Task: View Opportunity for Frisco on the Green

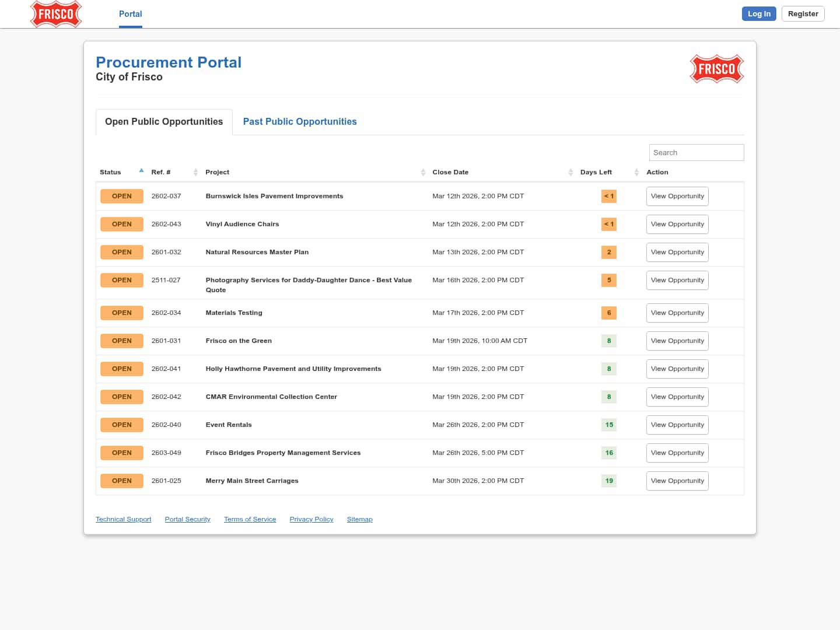Action: [x=677, y=341]
